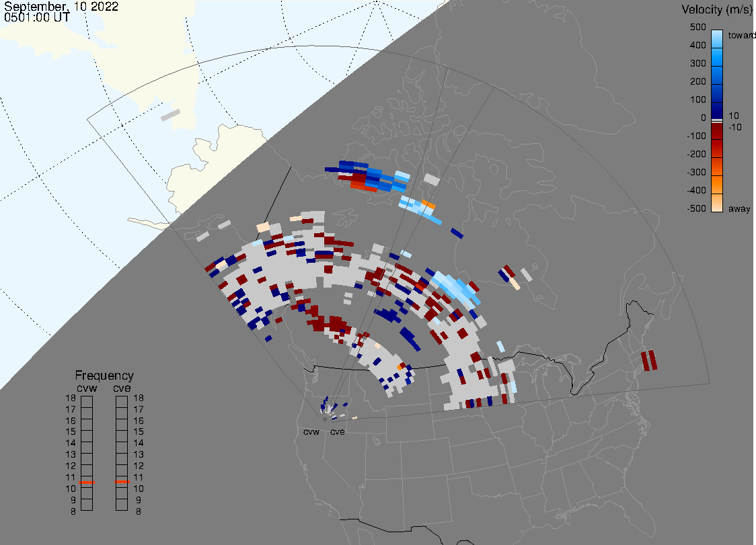Click the '-500' velocity scale label

tap(696, 208)
